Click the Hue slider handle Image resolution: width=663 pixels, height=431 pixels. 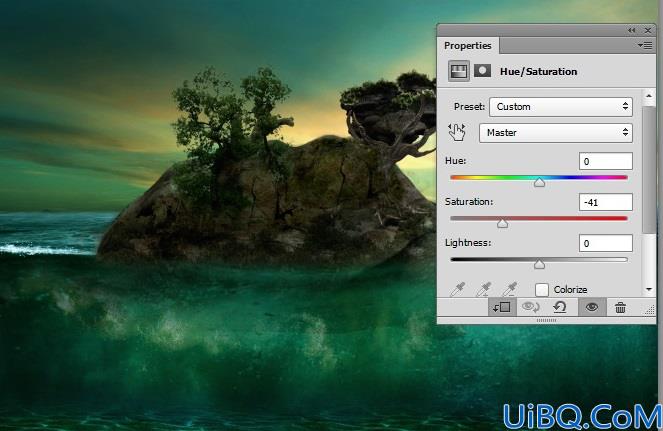click(539, 182)
